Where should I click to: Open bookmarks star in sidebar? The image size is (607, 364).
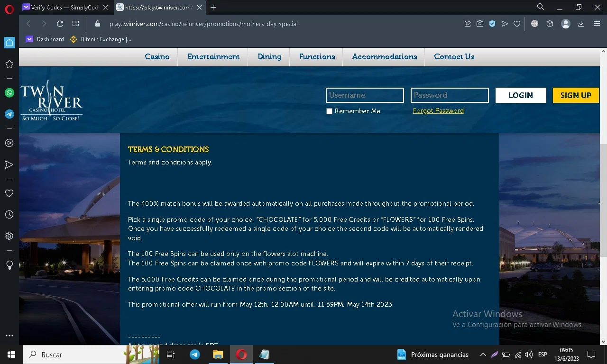pyautogui.click(x=9, y=64)
